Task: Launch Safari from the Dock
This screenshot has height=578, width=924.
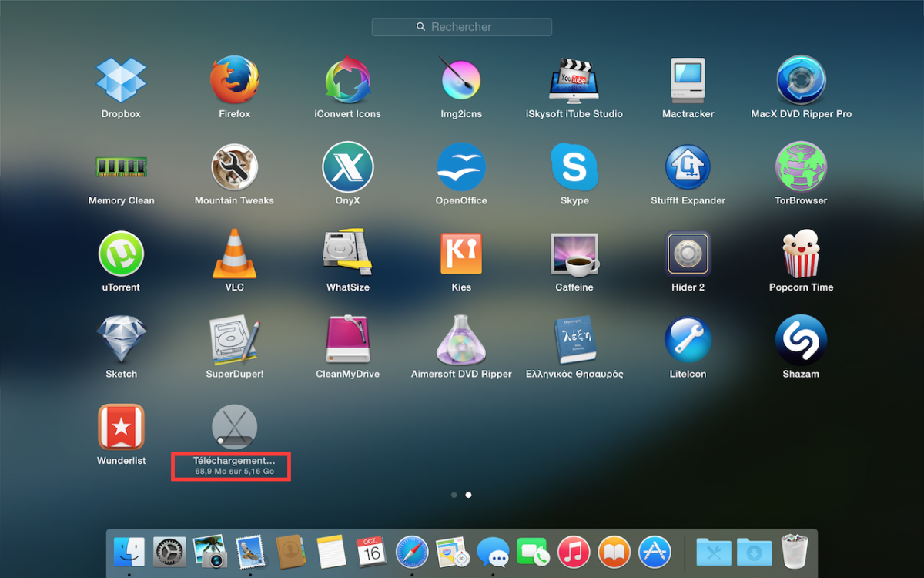Action: coord(412,552)
